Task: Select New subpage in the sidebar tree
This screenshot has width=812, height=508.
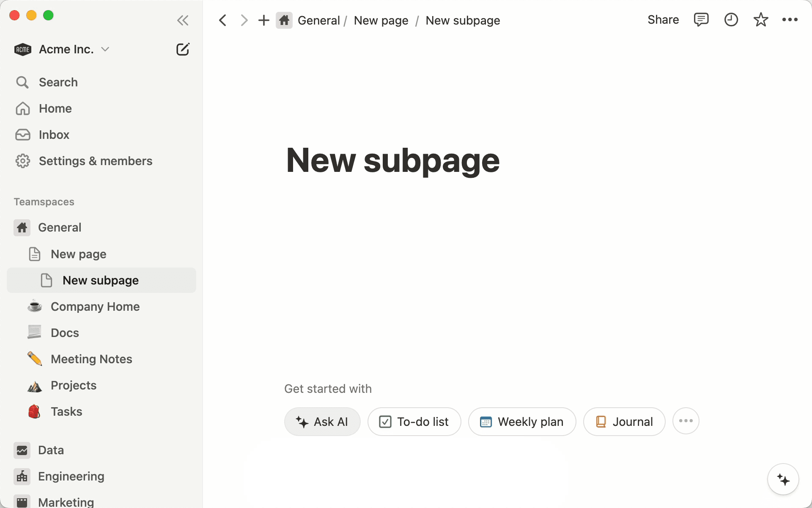Action: 101,280
